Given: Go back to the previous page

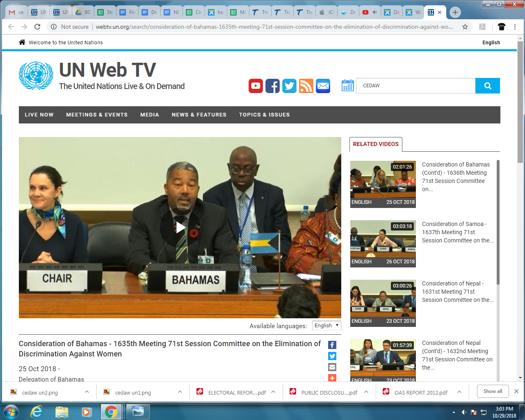Looking at the screenshot, I should [x=11, y=27].
